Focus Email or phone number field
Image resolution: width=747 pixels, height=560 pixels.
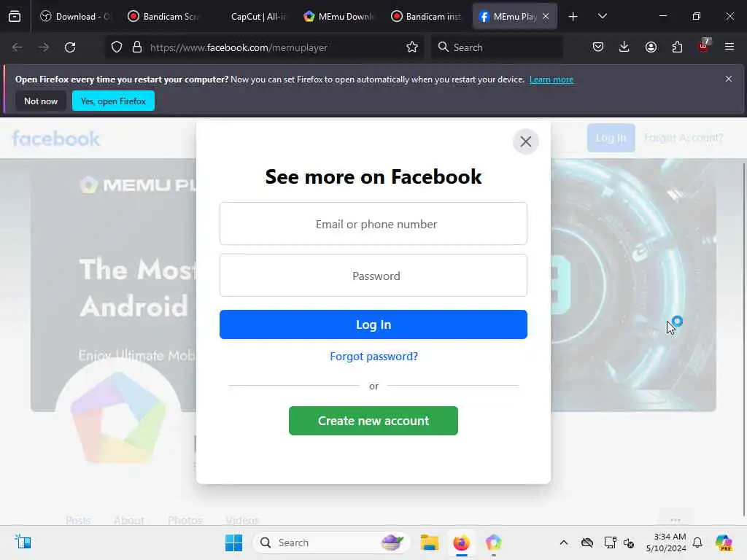pyautogui.click(x=373, y=224)
